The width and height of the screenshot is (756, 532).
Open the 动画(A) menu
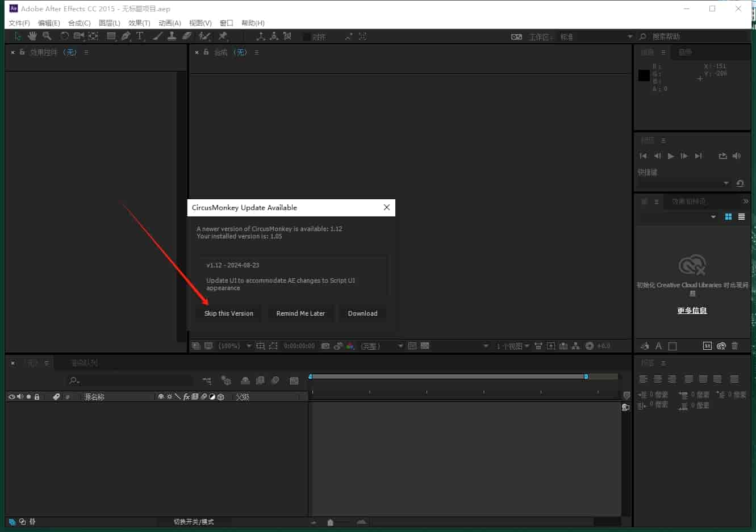(170, 23)
